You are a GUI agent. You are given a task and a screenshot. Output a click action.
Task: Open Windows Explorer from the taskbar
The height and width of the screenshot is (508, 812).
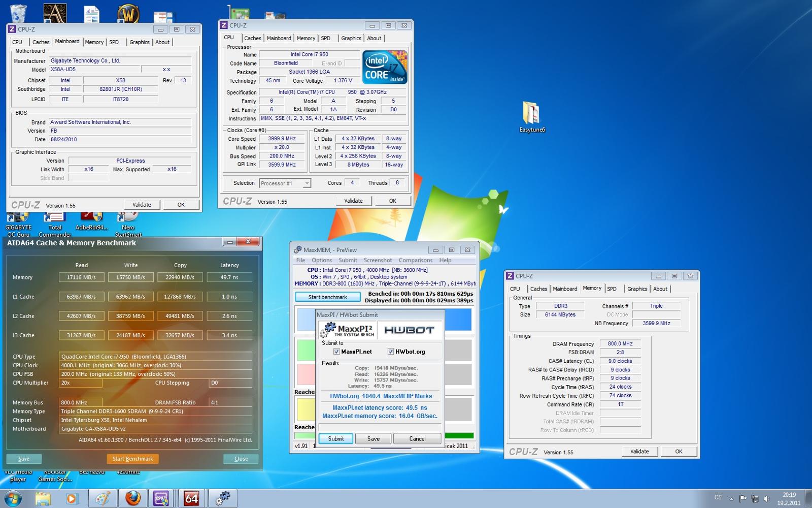pos(43,498)
